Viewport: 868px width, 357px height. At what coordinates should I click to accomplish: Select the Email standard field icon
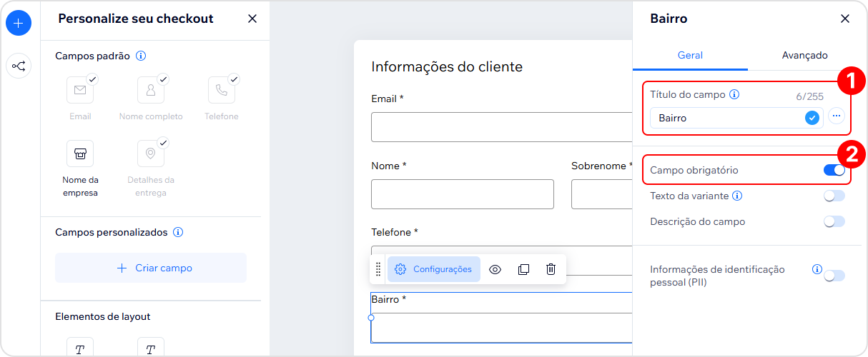coord(80,90)
